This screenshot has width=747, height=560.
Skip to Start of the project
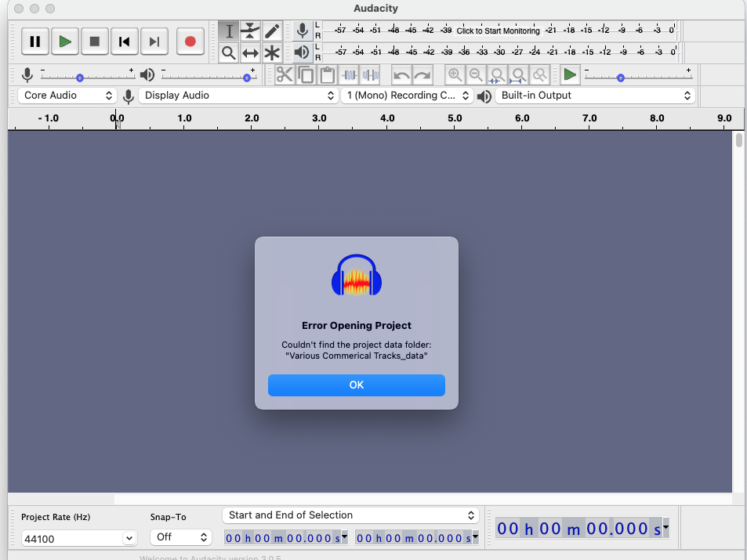click(x=125, y=42)
